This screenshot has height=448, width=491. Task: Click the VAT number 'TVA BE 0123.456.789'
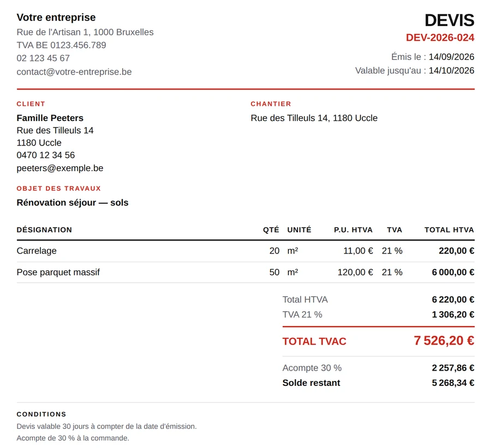61,45
